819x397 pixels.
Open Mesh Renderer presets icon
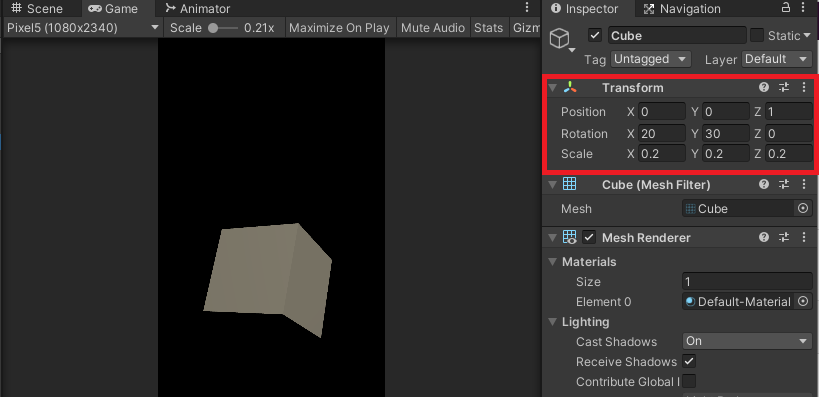pos(784,237)
